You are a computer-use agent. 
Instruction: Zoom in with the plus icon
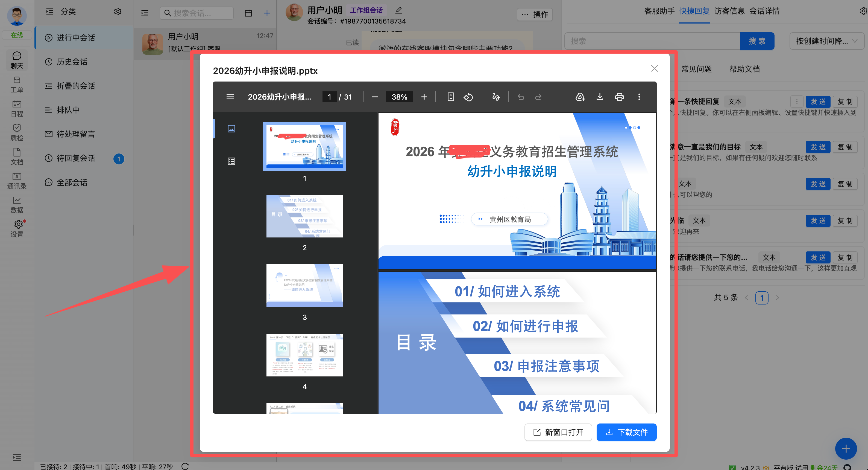[424, 97]
